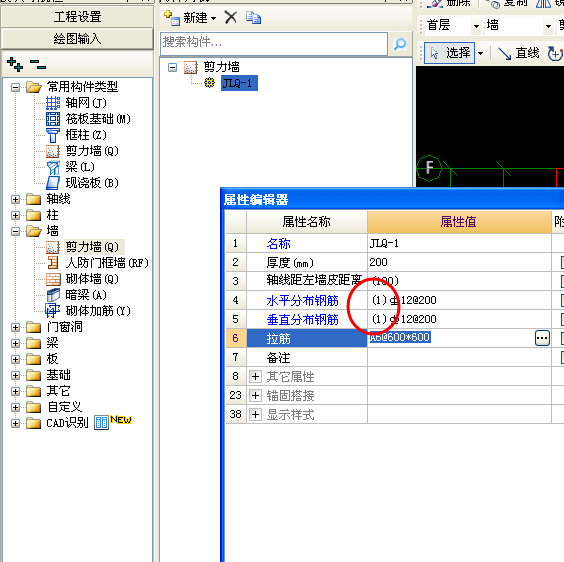Click the 属性值 column header
The width and height of the screenshot is (564, 562).
pyautogui.click(x=459, y=222)
